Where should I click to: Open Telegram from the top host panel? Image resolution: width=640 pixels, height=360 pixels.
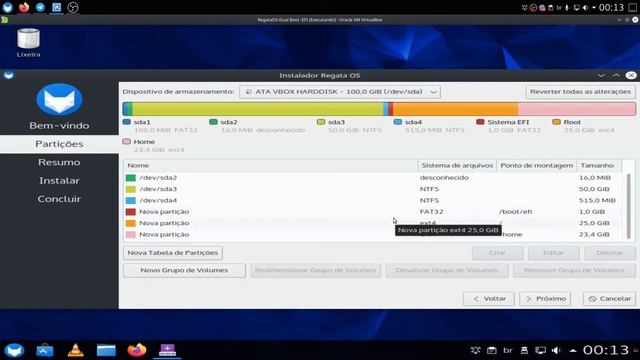click(x=40, y=7)
